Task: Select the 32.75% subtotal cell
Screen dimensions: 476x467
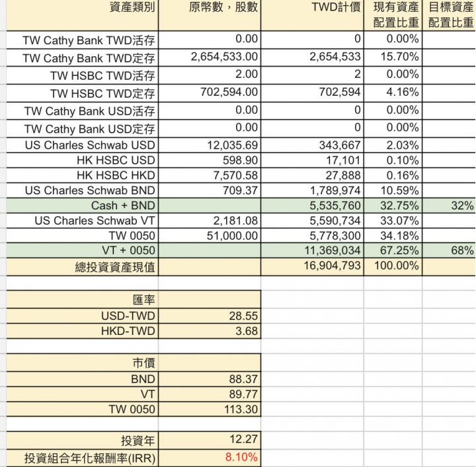Action: [393, 205]
